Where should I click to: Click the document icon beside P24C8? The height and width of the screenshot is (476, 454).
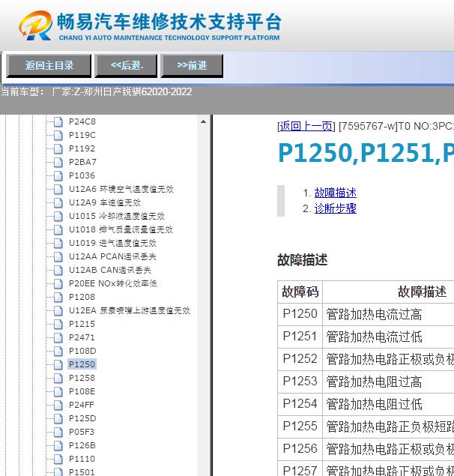pyautogui.click(x=58, y=121)
